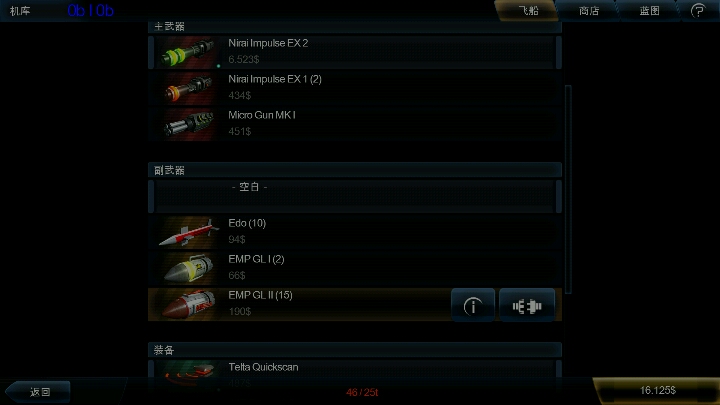
Task: Select the Nirai Impulse EX 1 thumbnail
Action: (187, 88)
